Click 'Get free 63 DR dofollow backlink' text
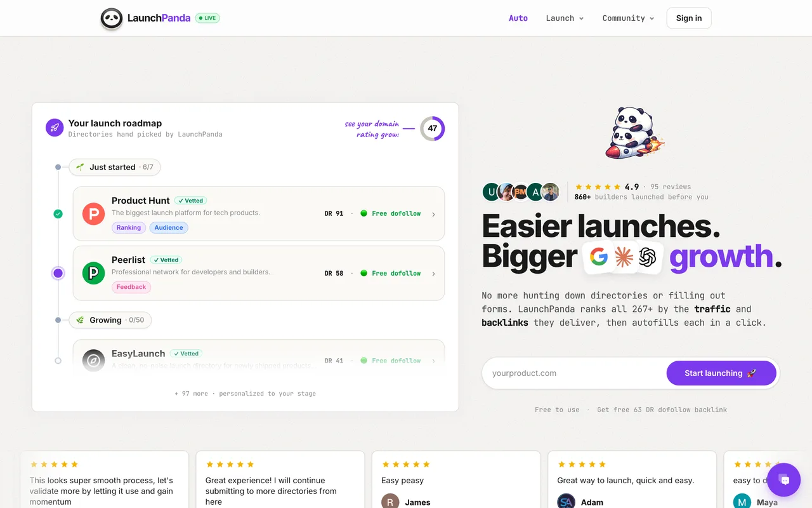The width and height of the screenshot is (812, 508). tap(662, 410)
